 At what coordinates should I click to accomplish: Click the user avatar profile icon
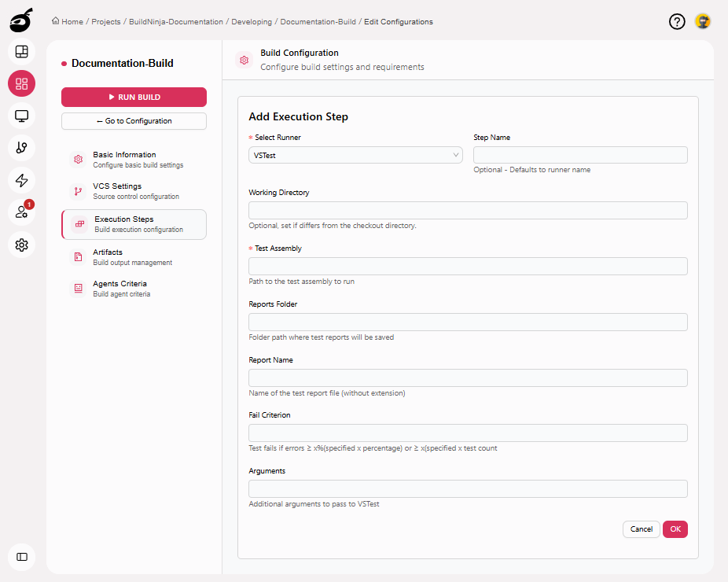pos(703,22)
